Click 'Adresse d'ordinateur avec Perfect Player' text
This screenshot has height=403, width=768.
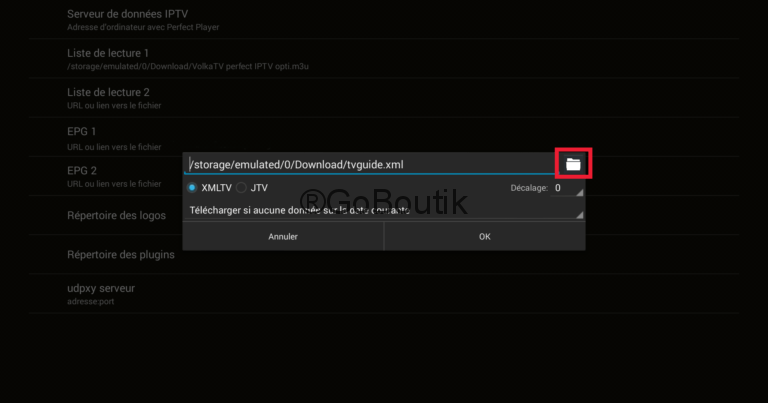(143, 27)
